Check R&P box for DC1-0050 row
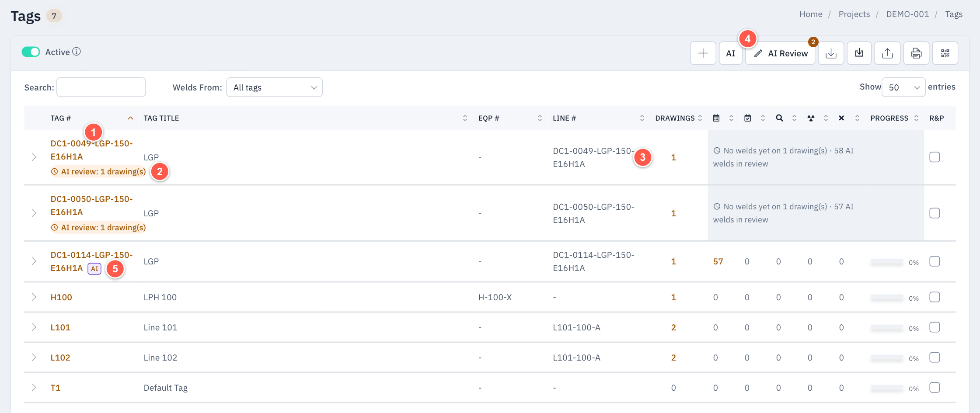Viewport: 980px width, 413px height. point(935,213)
